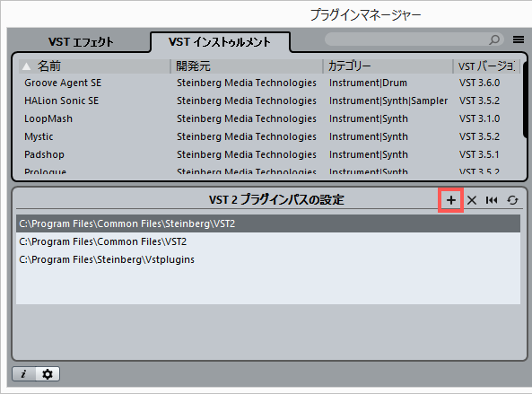Screen dimensions: 532x394
Task: Rescan all plug-in paths
Action: [x=512, y=200]
